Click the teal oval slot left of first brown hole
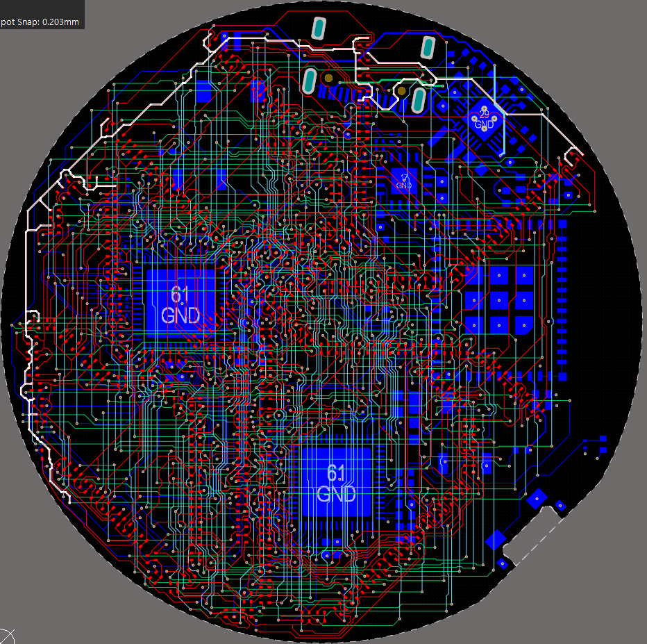 pyautogui.click(x=309, y=80)
